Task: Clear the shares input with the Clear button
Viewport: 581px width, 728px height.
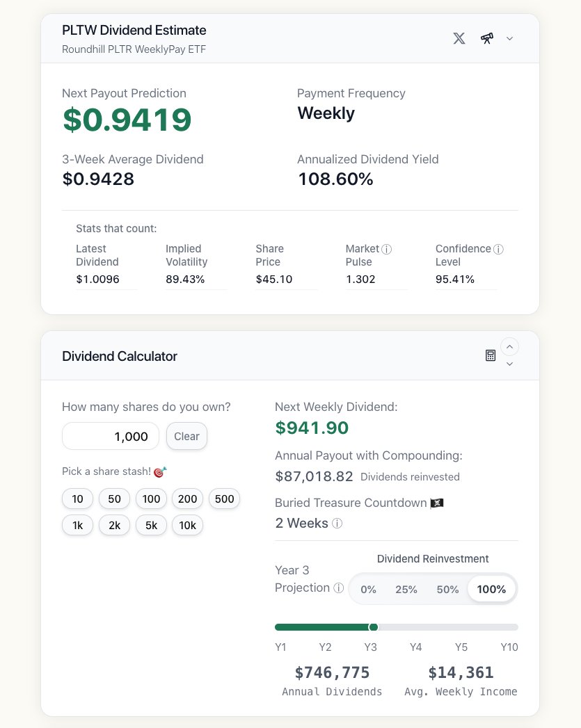Action: (186, 436)
